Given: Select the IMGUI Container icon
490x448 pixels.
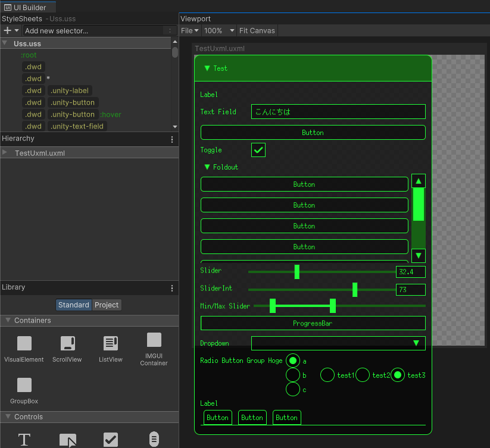Looking at the screenshot, I should [154, 340].
